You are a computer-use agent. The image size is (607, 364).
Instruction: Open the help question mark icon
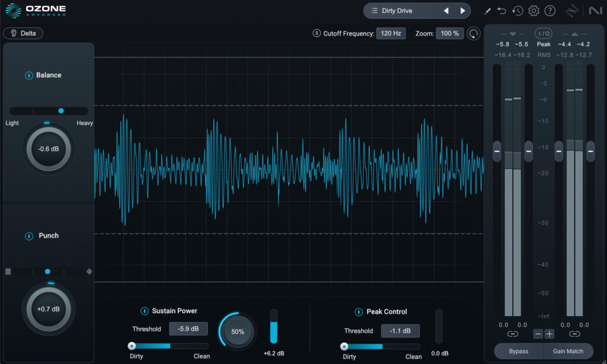pos(550,11)
